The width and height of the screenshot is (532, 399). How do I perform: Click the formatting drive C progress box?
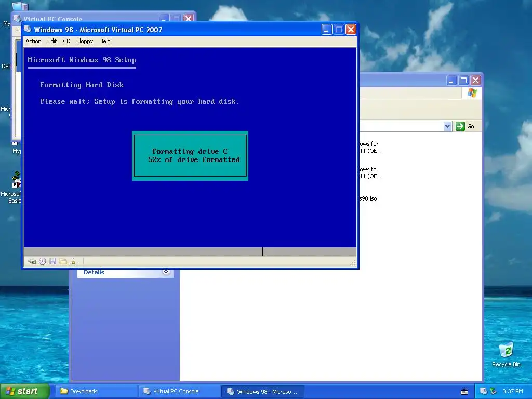coord(190,156)
